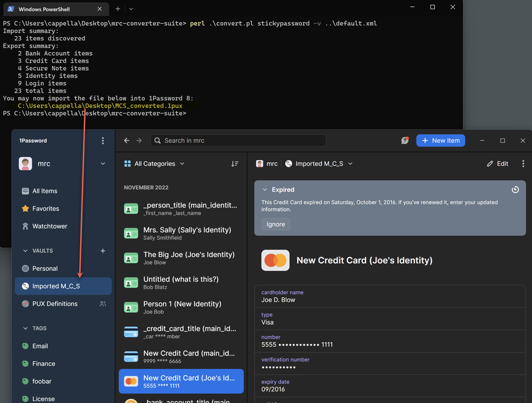Collapse the VAULTS section
532x403 pixels.
pos(25,251)
